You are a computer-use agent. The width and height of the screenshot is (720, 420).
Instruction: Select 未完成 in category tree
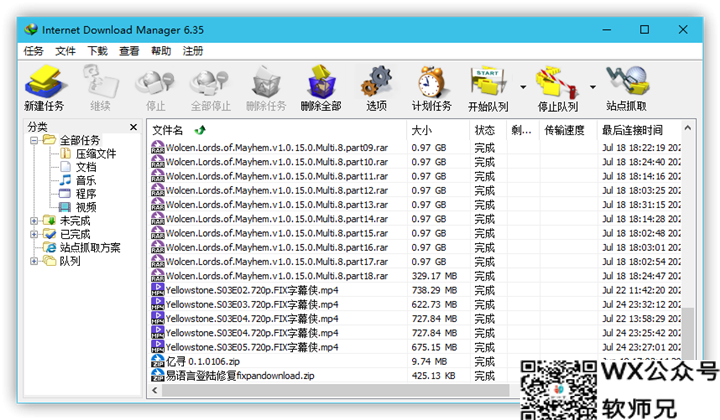tap(75, 221)
